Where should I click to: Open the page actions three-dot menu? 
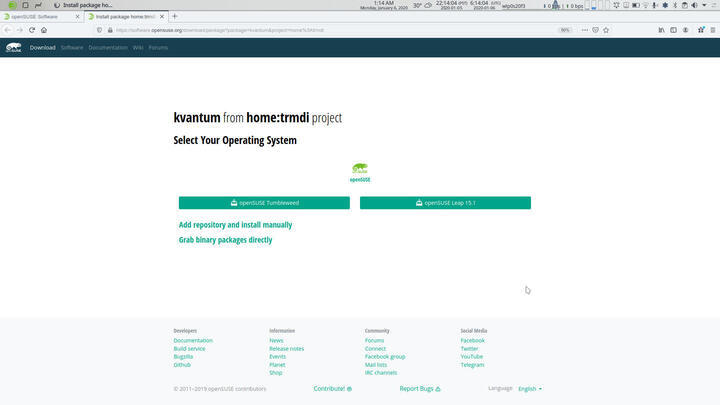pyautogui.click(x=585, y=30)
